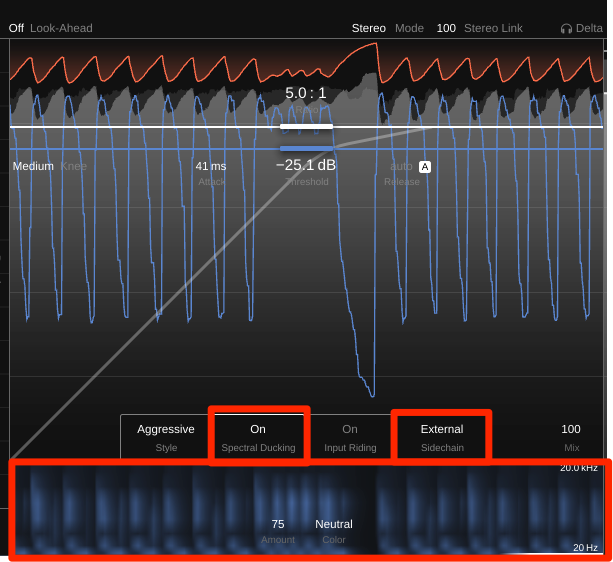
Task: Click the auto Release value
Action: pos(401,166)
